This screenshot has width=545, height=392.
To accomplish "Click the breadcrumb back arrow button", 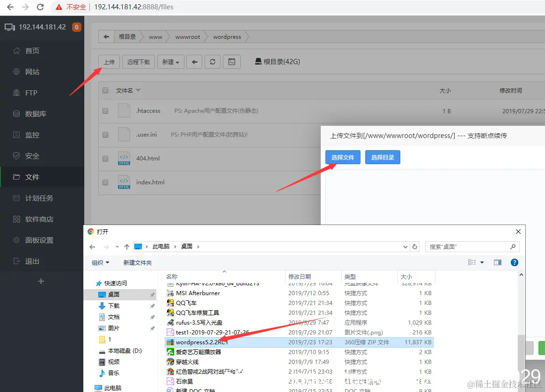I will (x=106, y=37).
